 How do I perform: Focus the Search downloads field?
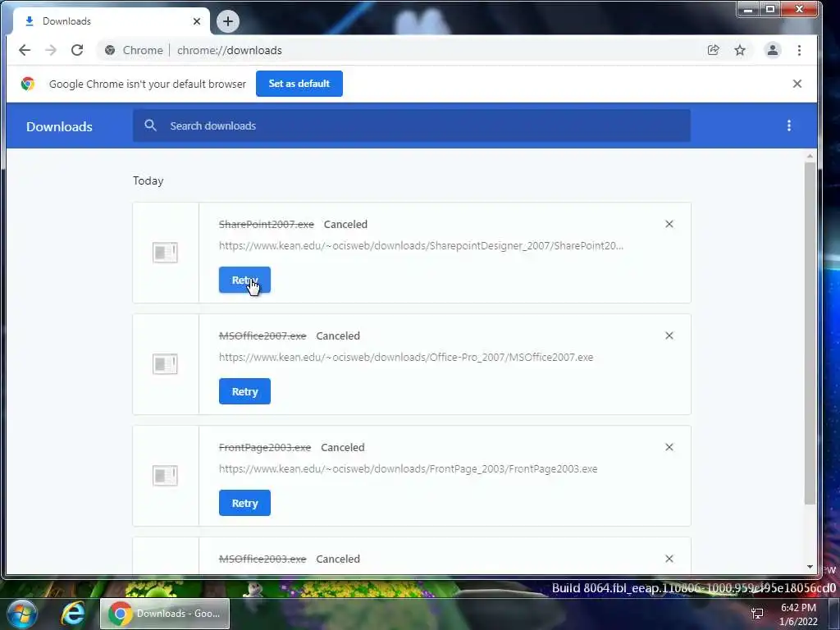pyautogui.click(x=412, y=126)
